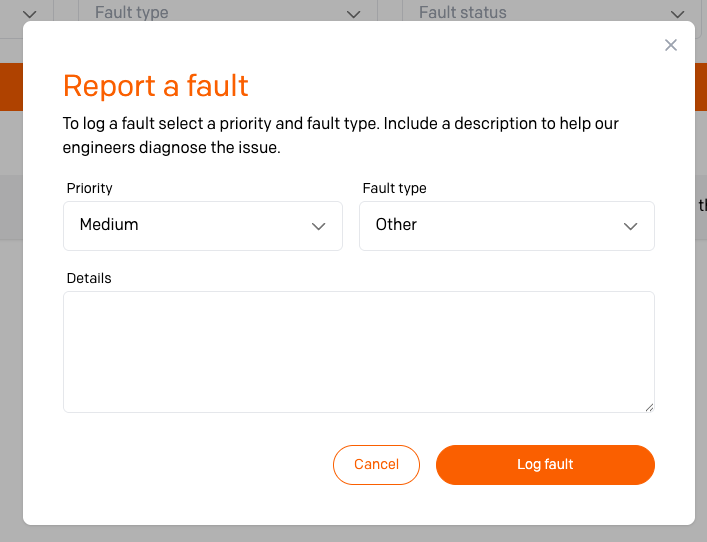707x542 pixels.
Task: Open the Priority dropdown showing Medium
Action: [x=203, y=226]
